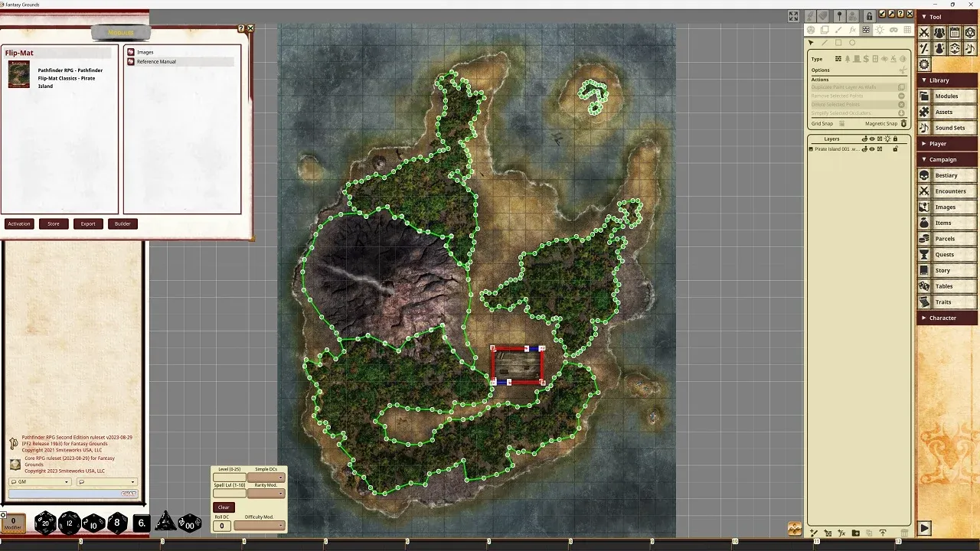Open Assets in Library sidebar
980x551 pixels.
946,112
